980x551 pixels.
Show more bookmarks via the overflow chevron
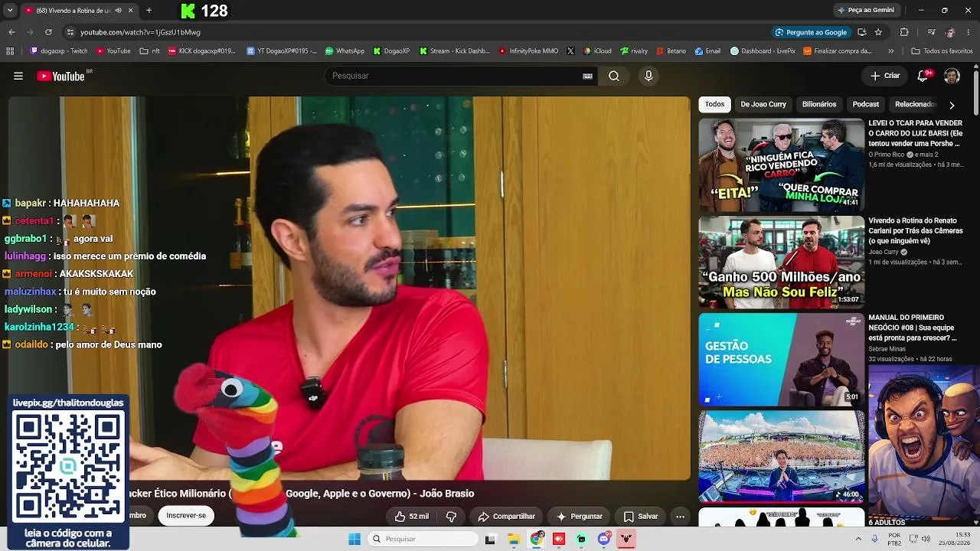(x=890, y=51)
